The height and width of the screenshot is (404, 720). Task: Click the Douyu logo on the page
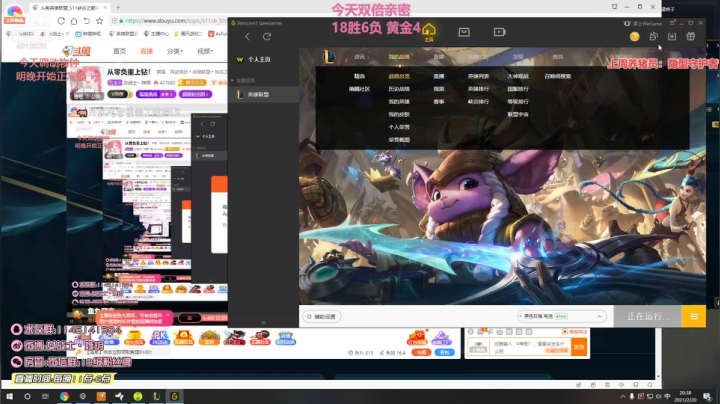77,51
